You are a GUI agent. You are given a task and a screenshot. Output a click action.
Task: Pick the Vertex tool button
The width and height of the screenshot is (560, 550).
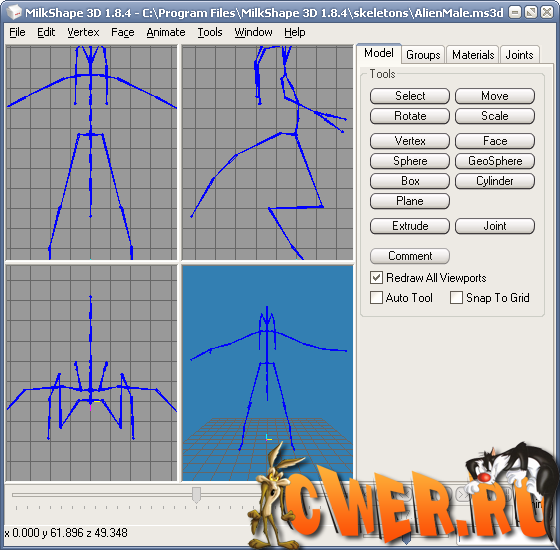pos(410,141)
